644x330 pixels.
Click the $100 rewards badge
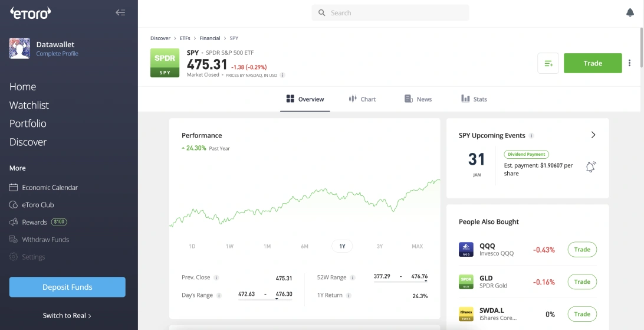[x=59, y=222]
